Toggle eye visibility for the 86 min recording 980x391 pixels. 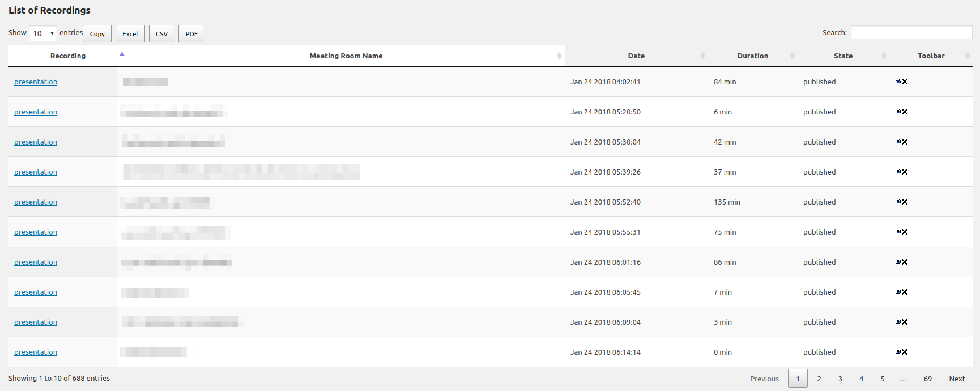coord(898,262)
